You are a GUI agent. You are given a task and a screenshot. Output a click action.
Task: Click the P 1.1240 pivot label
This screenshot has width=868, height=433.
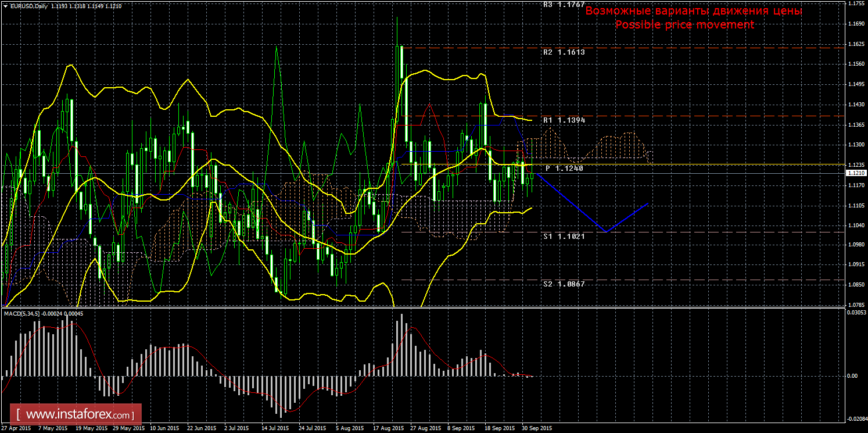pos(564,168)
